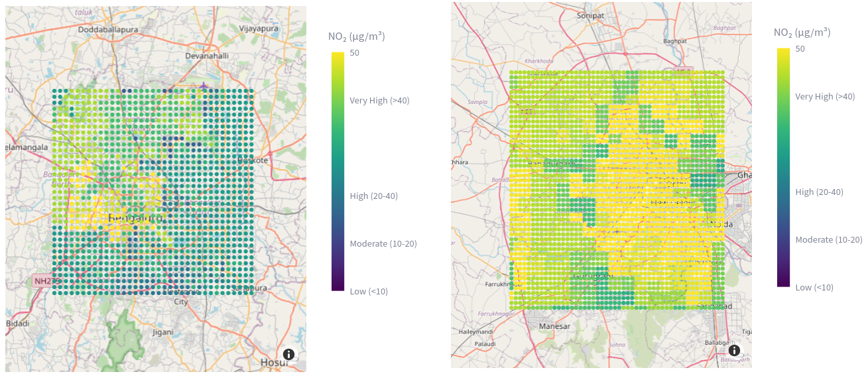This screenshot has height=374, width=868.
Task: Select Low (<10) label in Delhi legend
Action: point(814,287)
